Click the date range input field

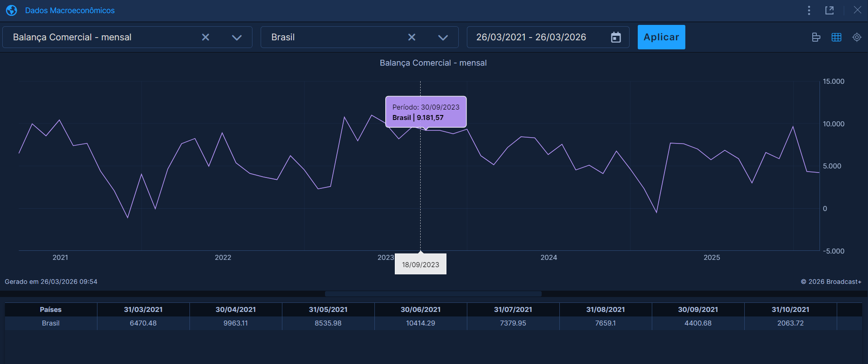pyautogui.click(x=531, y=37)
